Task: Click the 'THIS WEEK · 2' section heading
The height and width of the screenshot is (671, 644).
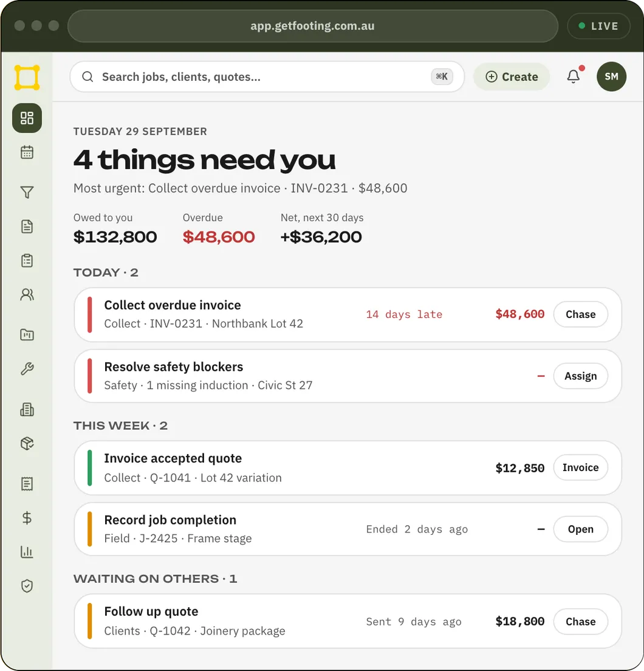Action: 120,426
